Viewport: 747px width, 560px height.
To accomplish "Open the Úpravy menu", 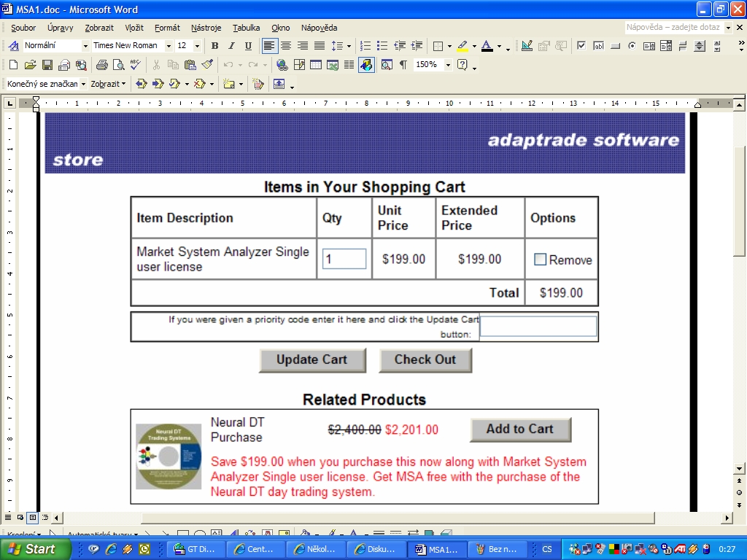I will click(60, 28).
